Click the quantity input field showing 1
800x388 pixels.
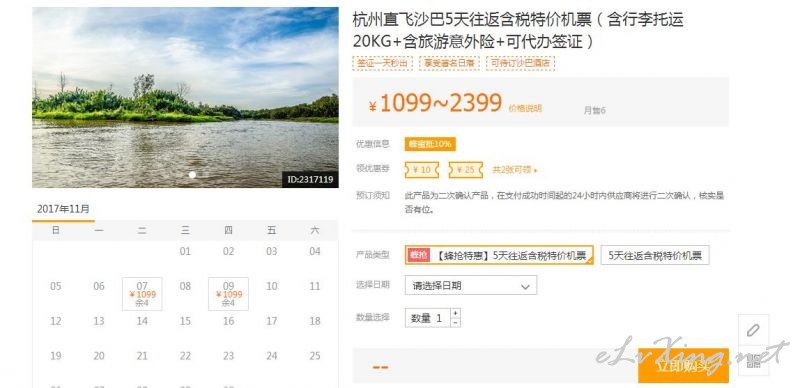click(428, 318)
